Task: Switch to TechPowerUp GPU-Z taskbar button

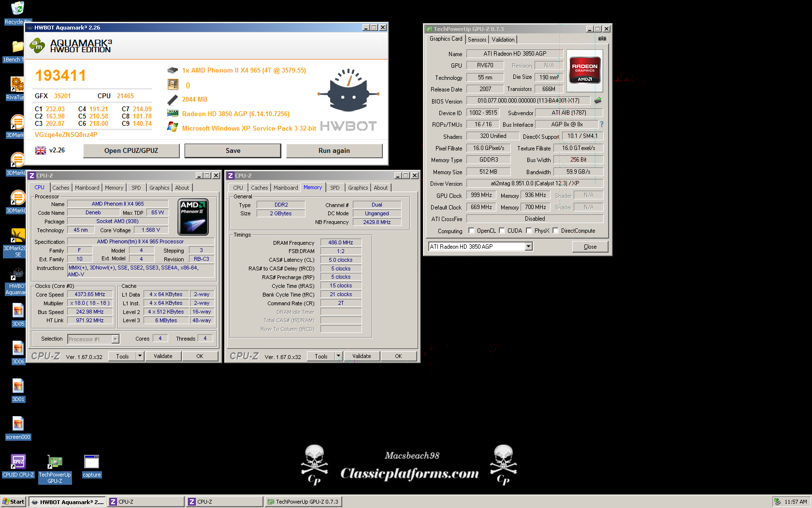Action: 303,502
